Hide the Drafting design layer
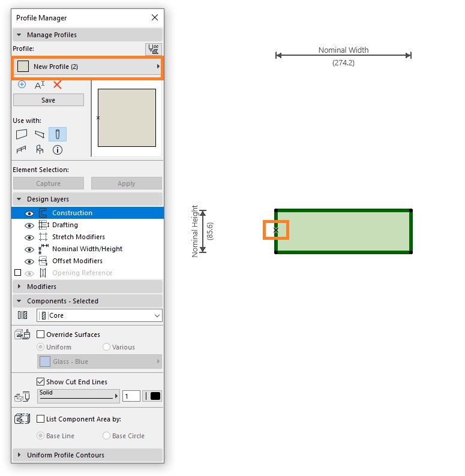 [x=29, y=225]
